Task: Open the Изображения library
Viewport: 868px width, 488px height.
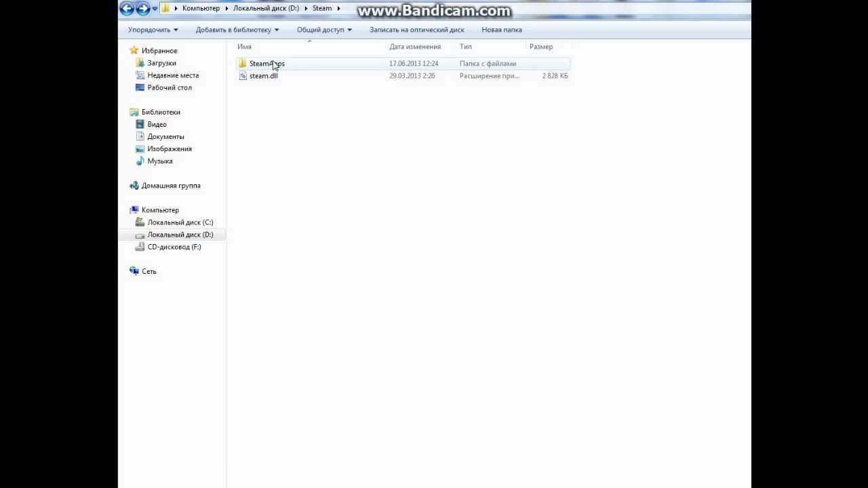Action: [x=170, y=148]
